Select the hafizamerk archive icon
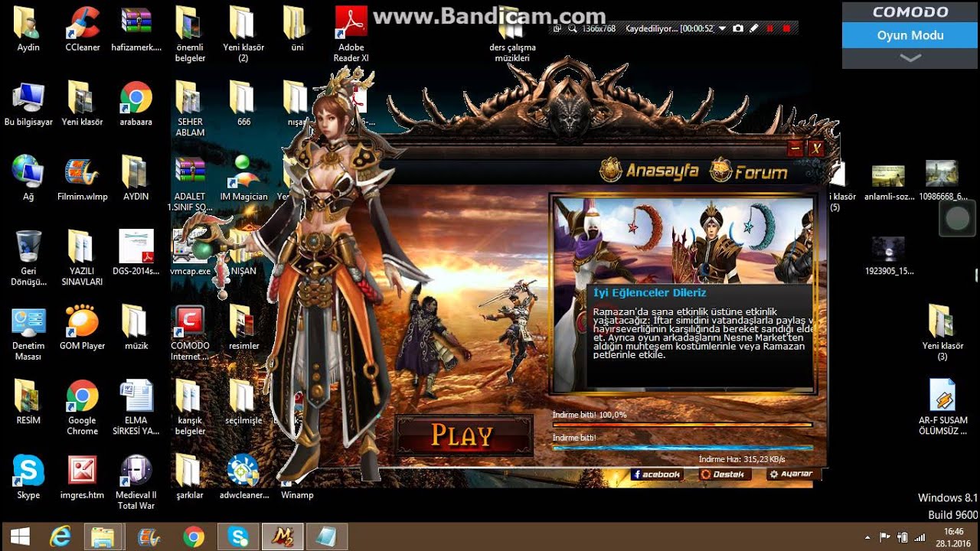This screenshot has height=551, width=980. pos(136,29)
